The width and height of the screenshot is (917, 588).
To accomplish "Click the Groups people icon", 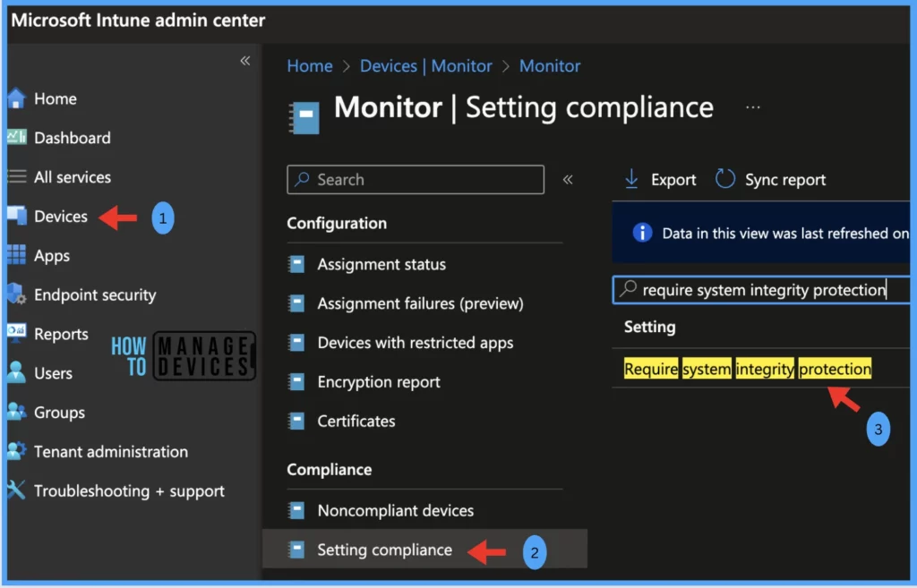I will click(x=16, y=412).
